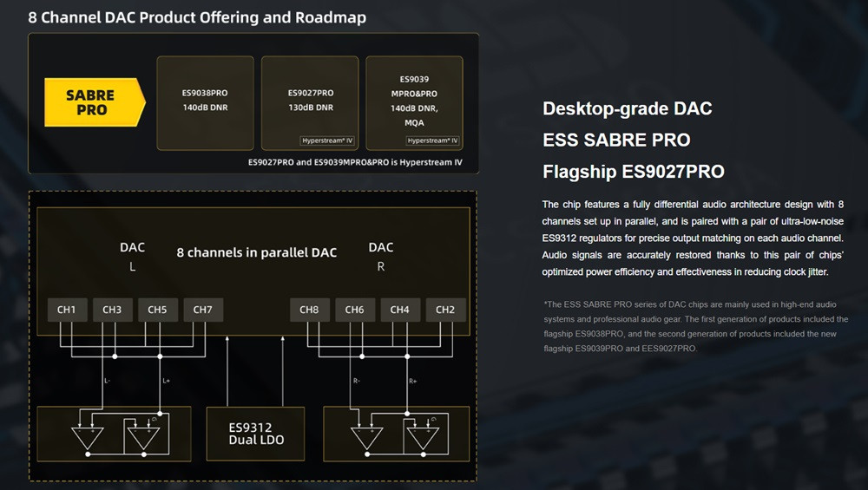The image size is (868, 490).
Task: Click Hyperstream IV tag on ES9039 card
Action: click(x=433, y=140)
